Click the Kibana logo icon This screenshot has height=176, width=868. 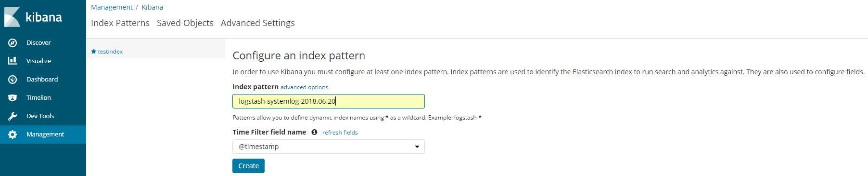12,17
